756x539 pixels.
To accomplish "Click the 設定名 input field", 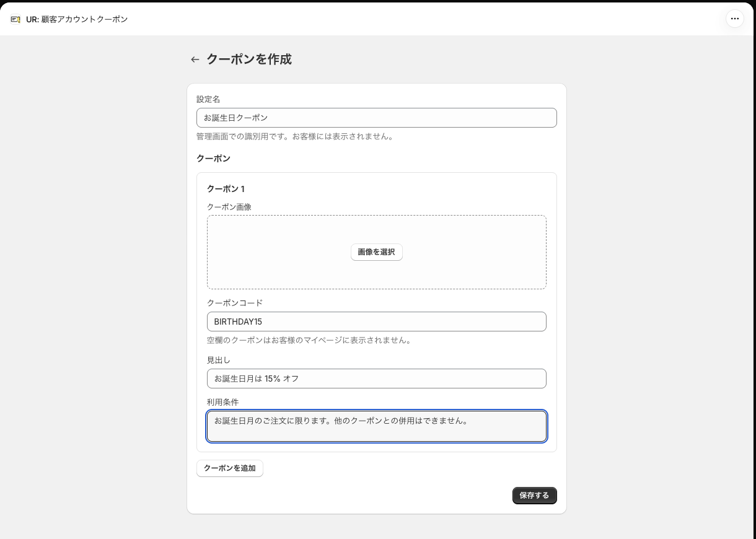I will (377, 118).
